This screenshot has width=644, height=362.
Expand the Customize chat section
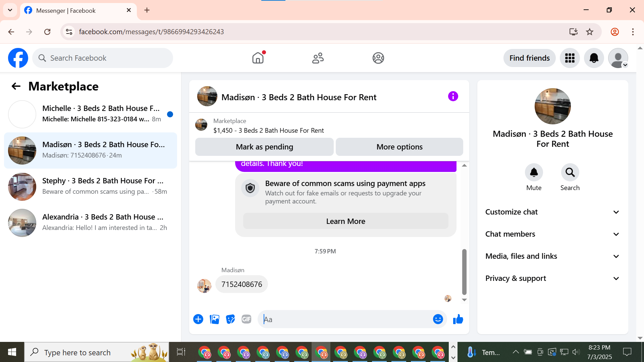(x=552, y=212)
